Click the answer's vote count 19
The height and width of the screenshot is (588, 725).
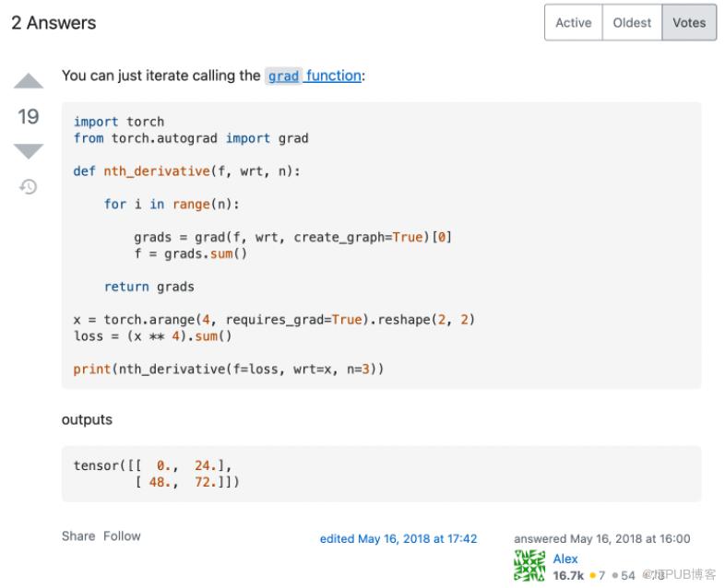point(29,116)
